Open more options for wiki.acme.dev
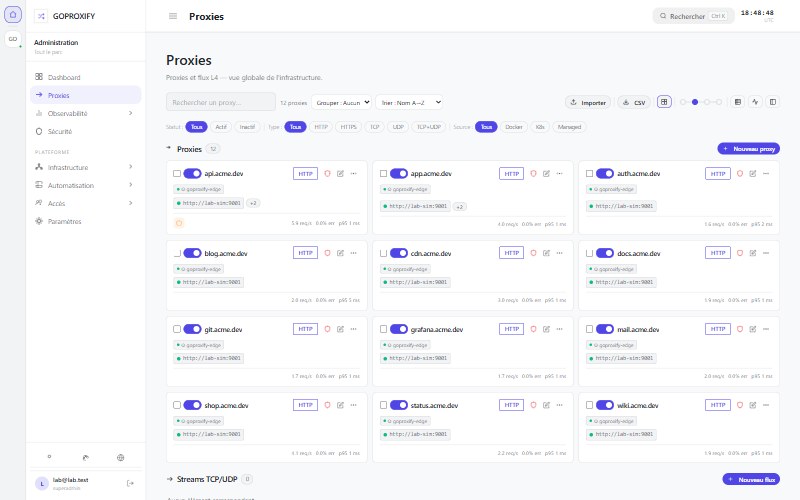 pos(766,405)
